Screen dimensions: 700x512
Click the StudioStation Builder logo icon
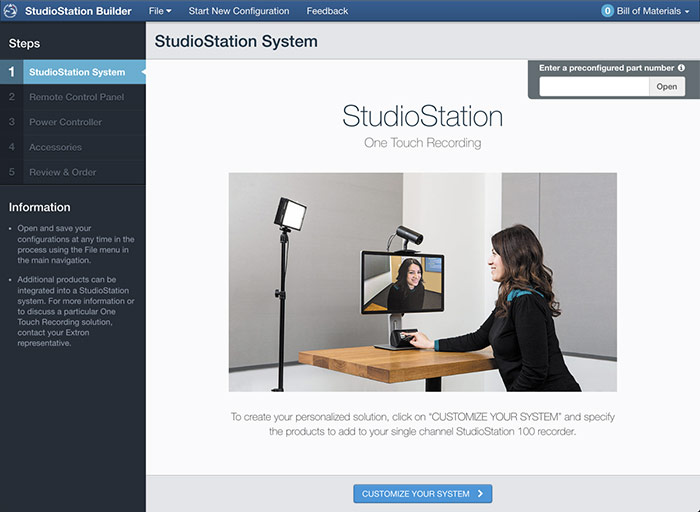coord(10,11)
